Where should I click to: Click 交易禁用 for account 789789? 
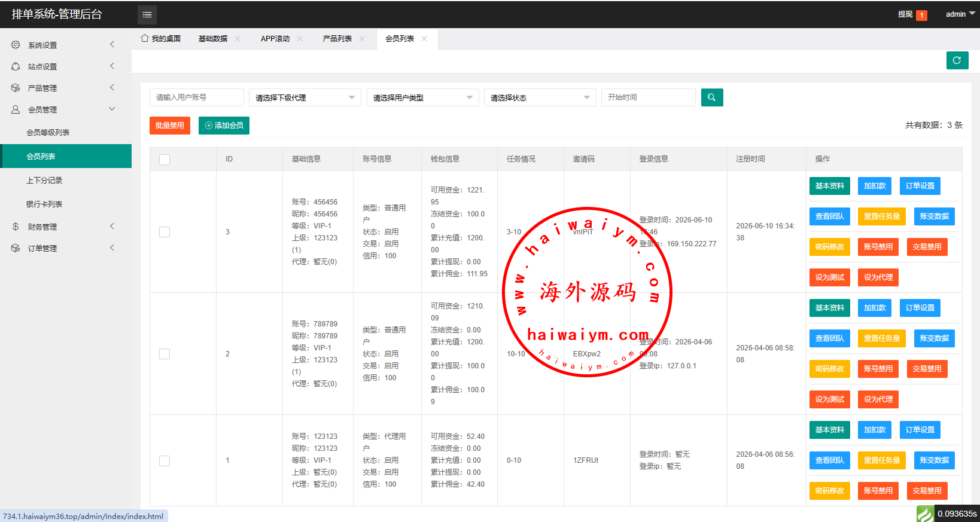[x=927, y=369]
